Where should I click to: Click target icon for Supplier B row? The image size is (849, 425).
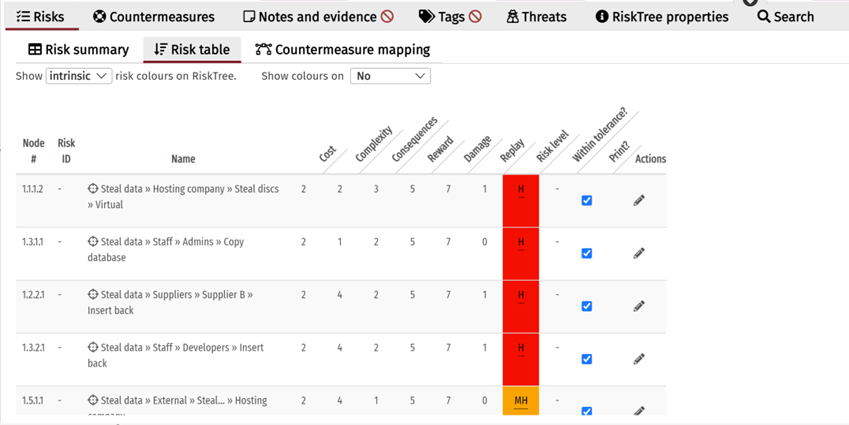click(93, 295)
